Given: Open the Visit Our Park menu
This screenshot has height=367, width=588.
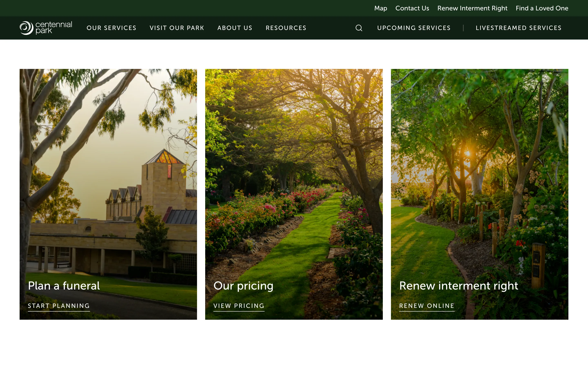Looking at the screenshot, I should coord(177,28).
